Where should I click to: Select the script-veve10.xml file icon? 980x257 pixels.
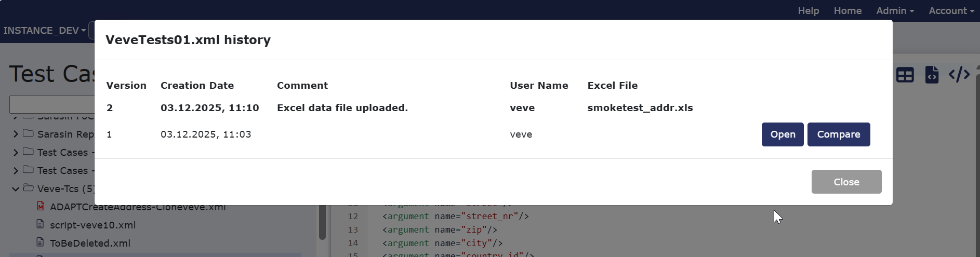pos(40,224)
